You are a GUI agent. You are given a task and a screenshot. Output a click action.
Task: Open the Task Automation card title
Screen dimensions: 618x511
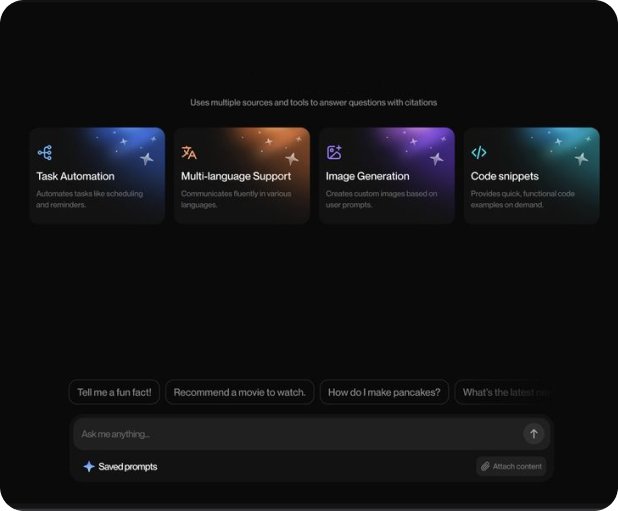[x=75, y=176]
